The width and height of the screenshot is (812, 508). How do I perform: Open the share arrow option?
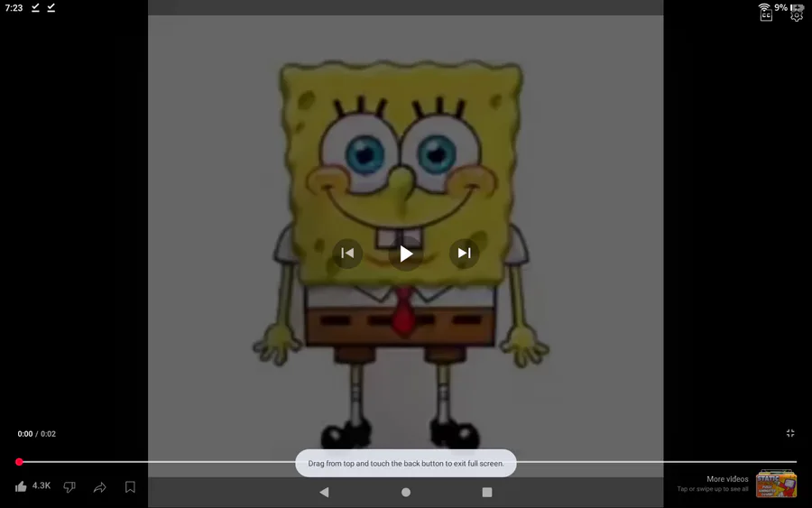(x=100, y=486)
